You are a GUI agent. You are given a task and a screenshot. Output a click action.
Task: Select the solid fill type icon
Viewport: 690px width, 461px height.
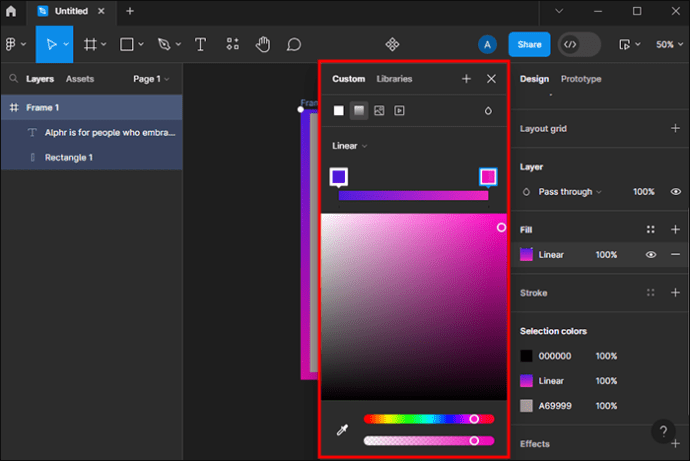click(339, 110)
